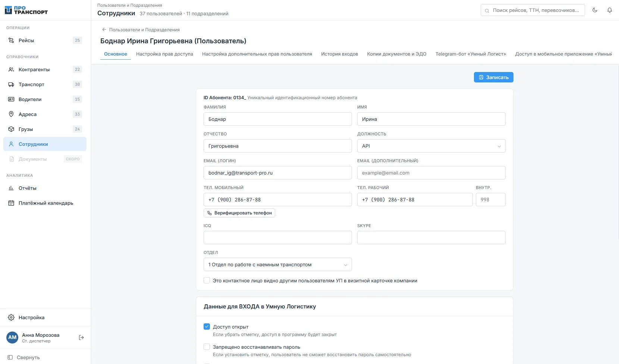
Task: Open Настройка дополнительных прав пользователя tab
Action: tap(257, 54)
